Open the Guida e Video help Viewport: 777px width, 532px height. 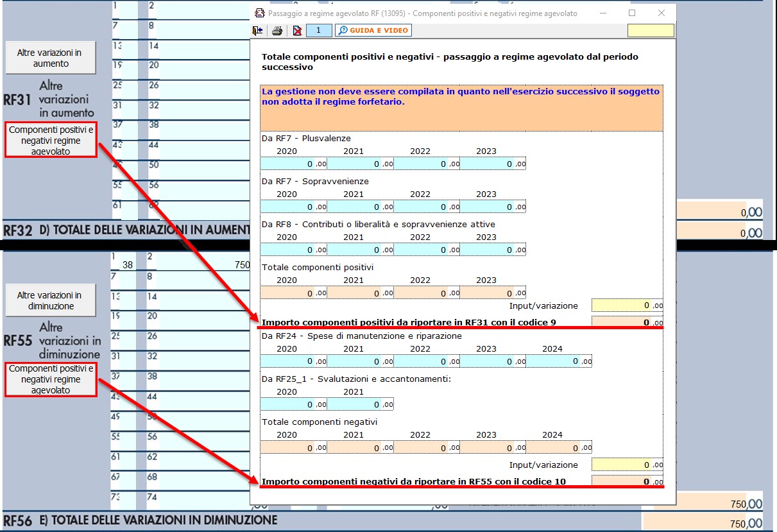tap(373, 30)
